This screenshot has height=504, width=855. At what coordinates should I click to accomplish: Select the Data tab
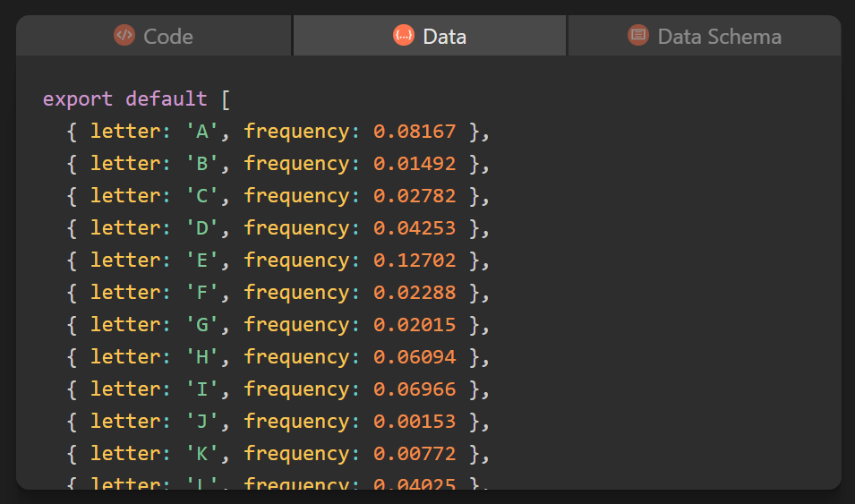tap(430, 36)
